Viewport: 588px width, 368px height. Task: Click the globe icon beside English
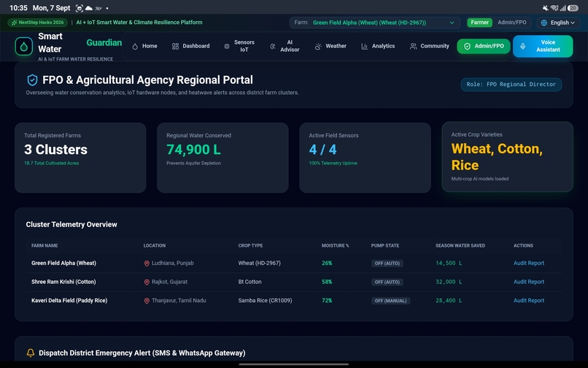(x=543, y=23)
